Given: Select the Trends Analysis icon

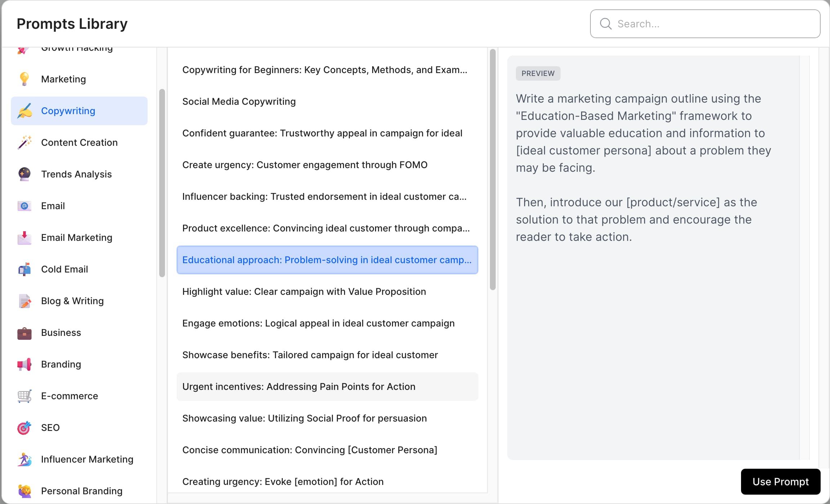Looking at the screenshot, I should pyautogui.click(x=24, y=174).
